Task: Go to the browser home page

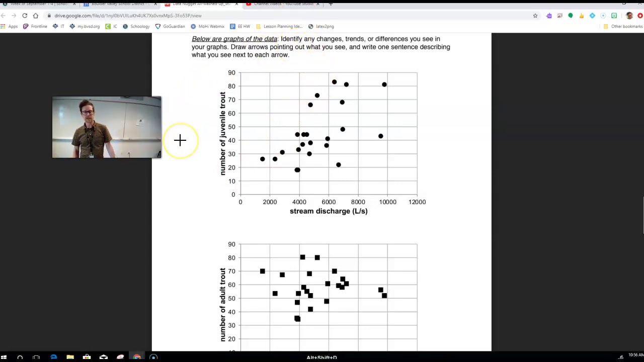Action: [36, 16]
